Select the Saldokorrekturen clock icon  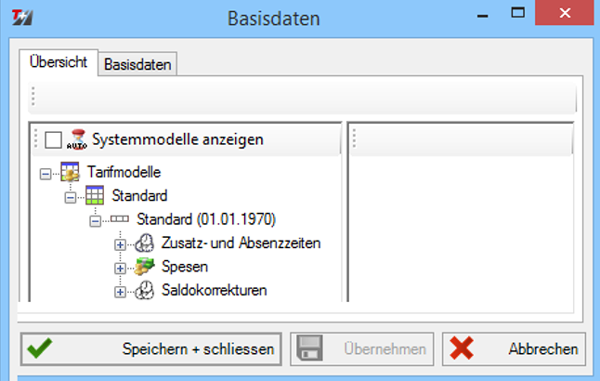pyautogui.click(x=145, y=290)
